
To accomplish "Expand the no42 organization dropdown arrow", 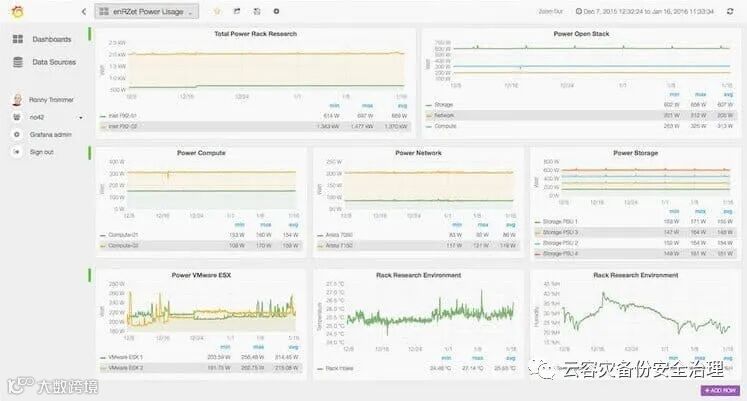I will click(x=81, y=118).
